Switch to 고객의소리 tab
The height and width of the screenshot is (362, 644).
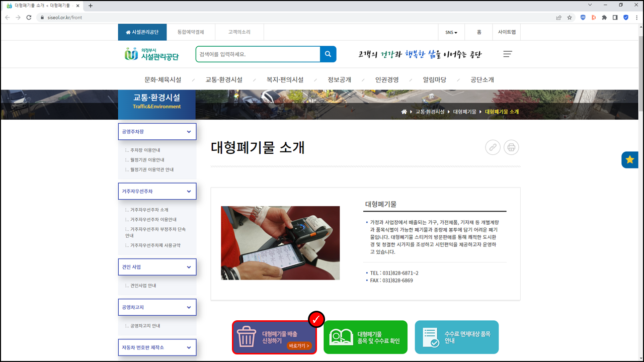(239, 32)
